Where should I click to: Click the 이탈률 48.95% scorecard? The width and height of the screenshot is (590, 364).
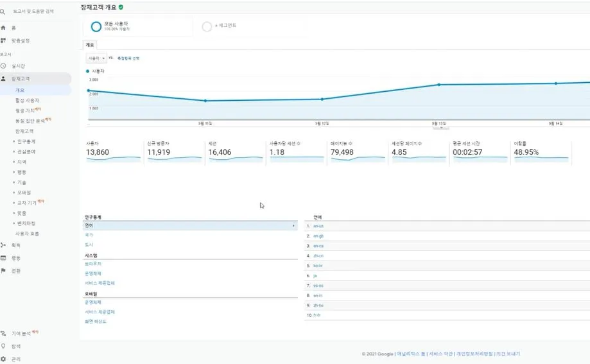point(541,152)
